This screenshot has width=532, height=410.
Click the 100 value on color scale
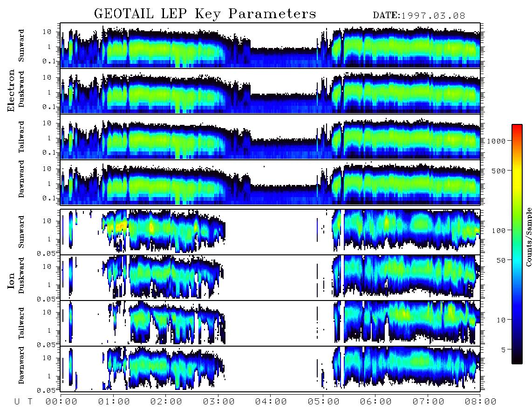click(x=498, y=231)
